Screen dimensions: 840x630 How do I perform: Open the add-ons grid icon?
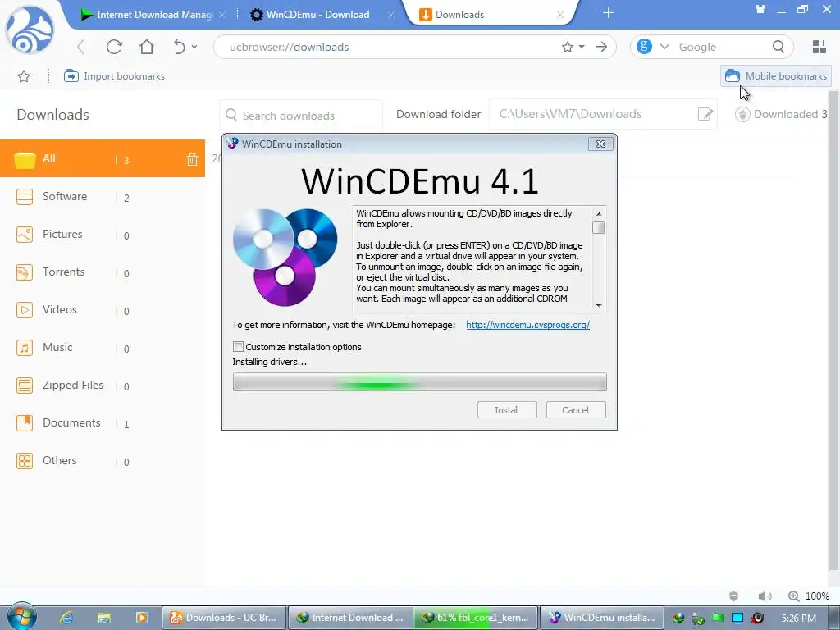coord(819,47)
